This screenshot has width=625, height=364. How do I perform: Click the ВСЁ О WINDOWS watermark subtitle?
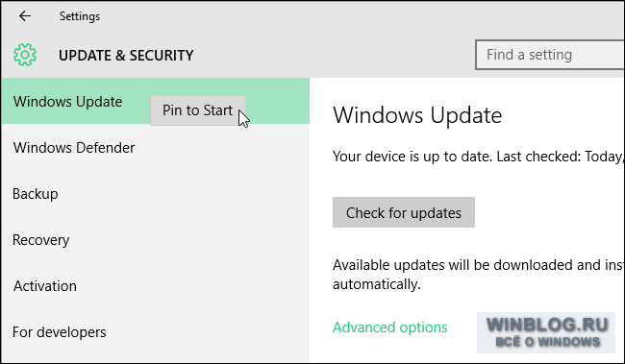pyautogui.click(x=547, y=342)
